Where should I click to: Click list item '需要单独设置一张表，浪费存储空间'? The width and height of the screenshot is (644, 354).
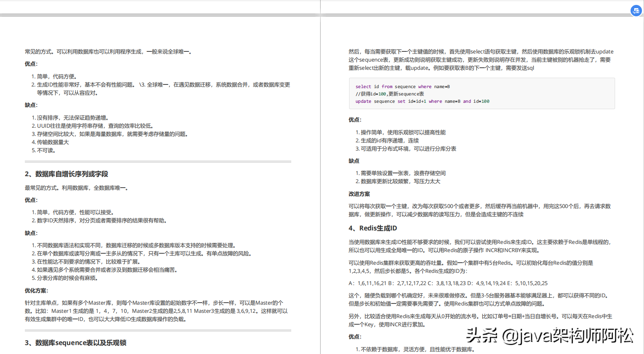pyautogui.click(x=400, y=173)
